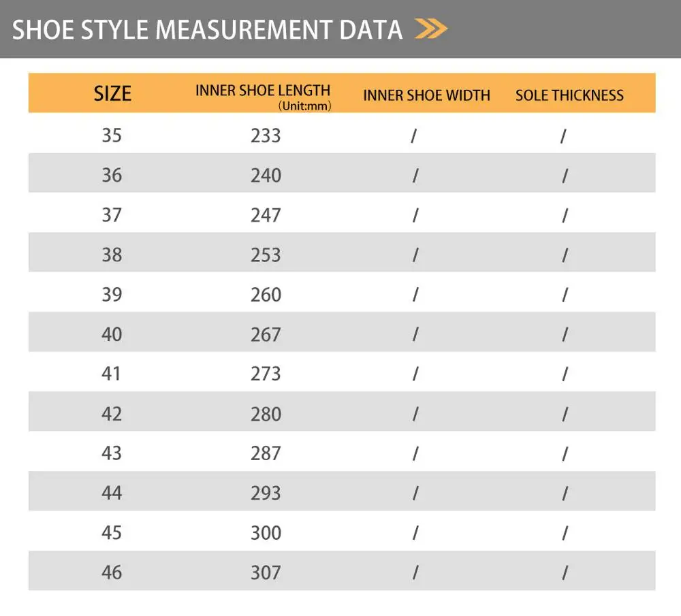Click inner shoe length "273"
681x616 pixels.
[266, 374]
